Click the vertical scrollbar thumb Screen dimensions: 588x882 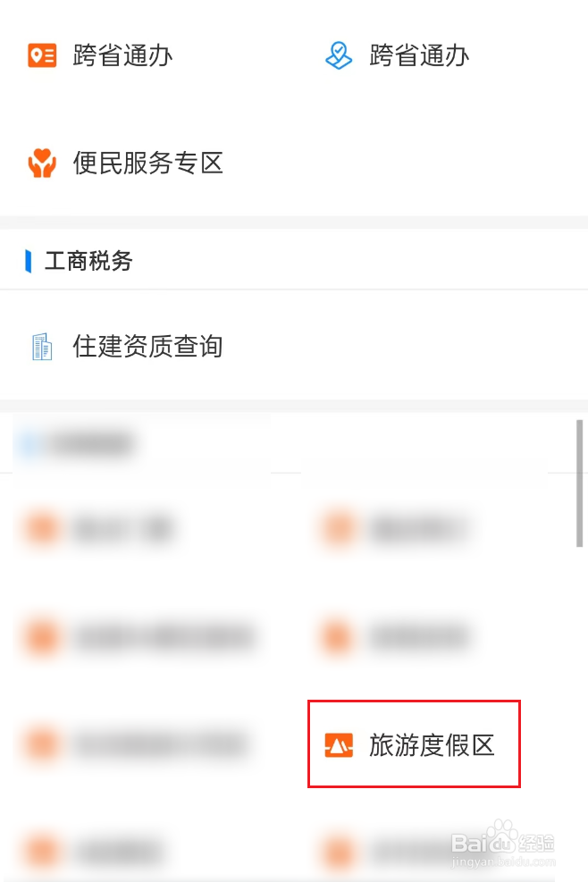[x=580, y=483]
